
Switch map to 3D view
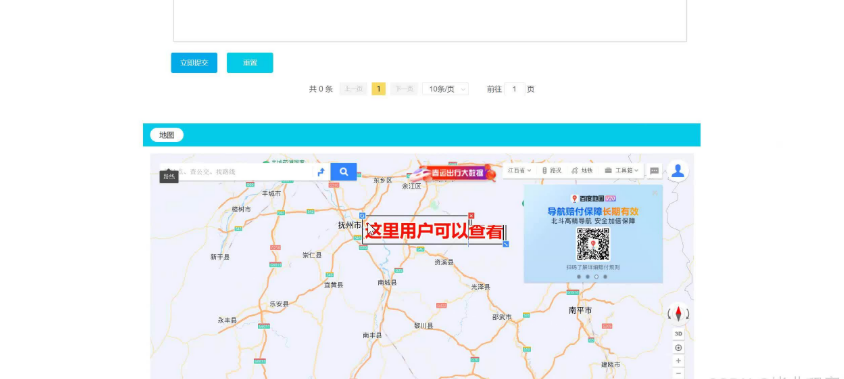coord(678,334)
